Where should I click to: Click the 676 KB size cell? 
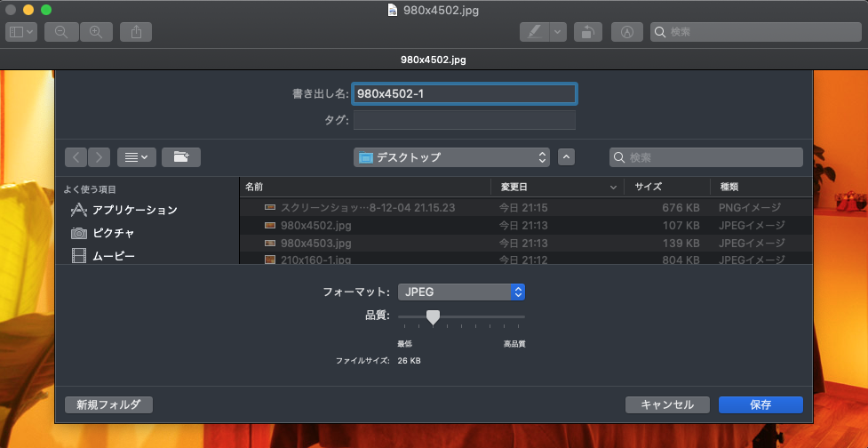(x=681, y=208)
